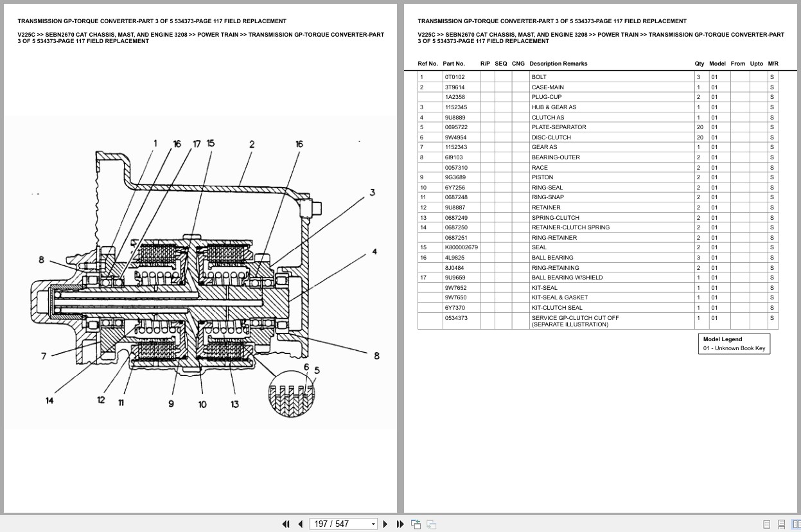Select part number 9W4954
The image size is (801, 532).
455,137
